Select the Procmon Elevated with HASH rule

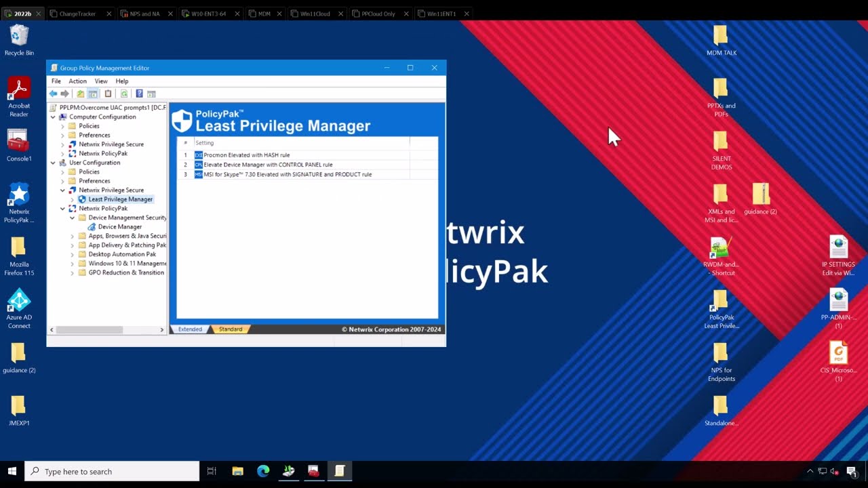[246, 155]
